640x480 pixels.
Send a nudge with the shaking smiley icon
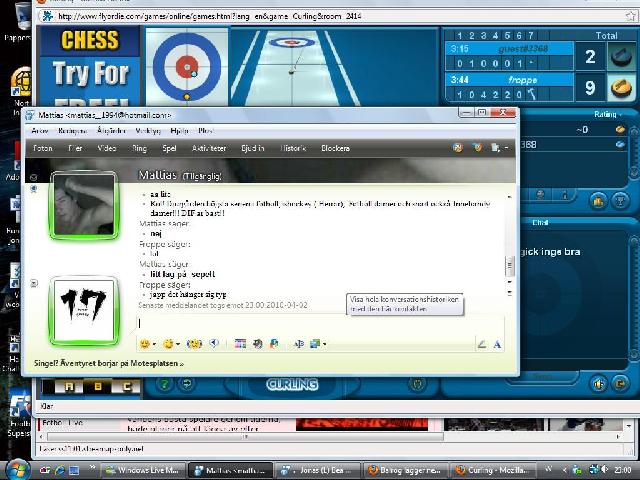[x=194, y=344]
